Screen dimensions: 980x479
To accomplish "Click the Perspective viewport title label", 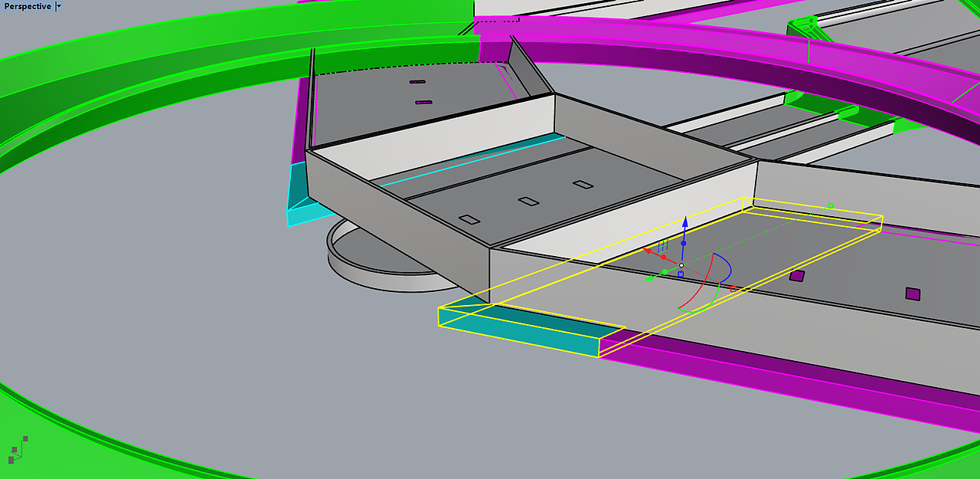I will coord(28,6).
